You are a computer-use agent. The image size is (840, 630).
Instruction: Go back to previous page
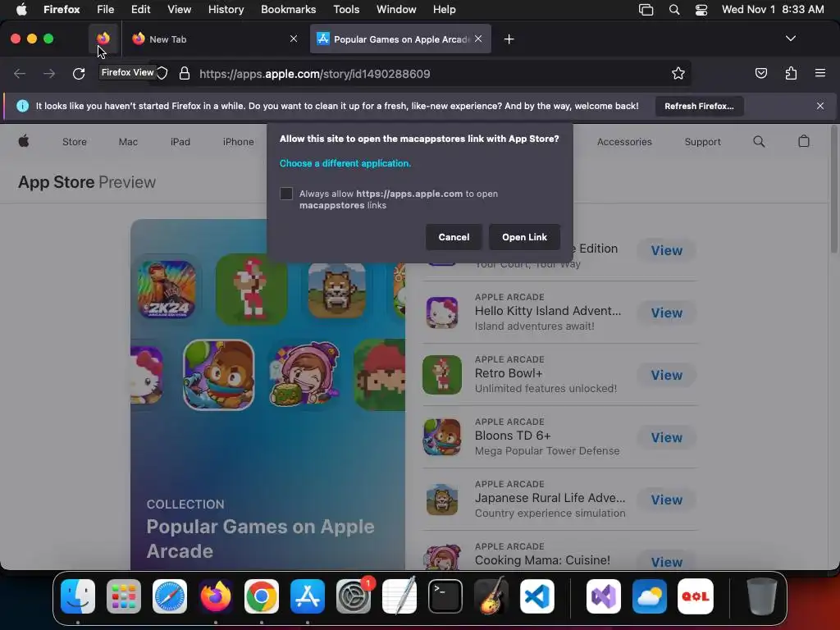pos(20,73)
